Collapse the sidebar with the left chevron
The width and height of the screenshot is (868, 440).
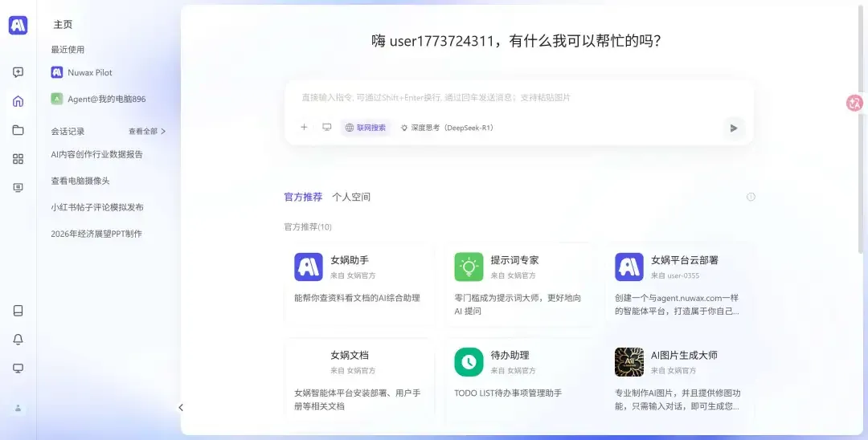point(181,408)
